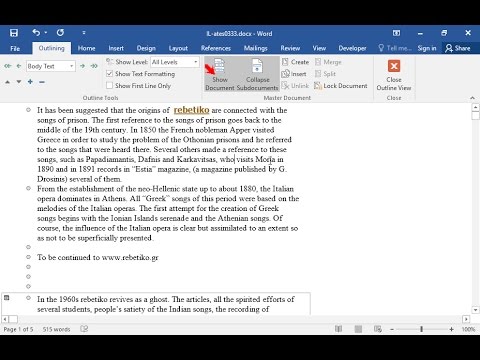
Task: Uncheck Show Text Formatting
Action: point(109,74)
